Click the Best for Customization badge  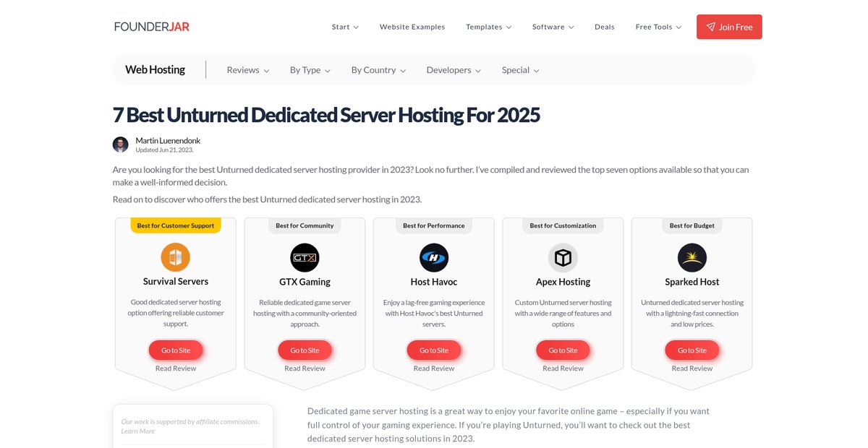pos(563,225)
